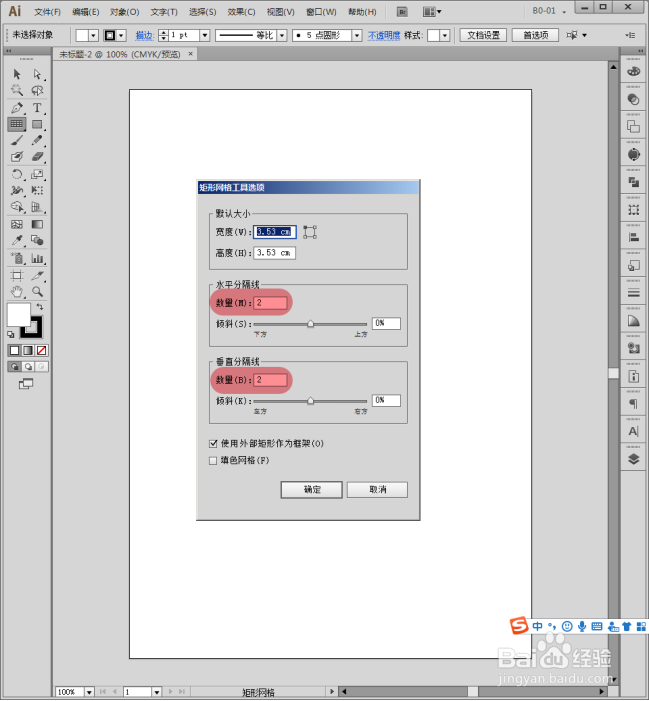
Task: Open the 对象(O) menu
Action: click(125, 12)
